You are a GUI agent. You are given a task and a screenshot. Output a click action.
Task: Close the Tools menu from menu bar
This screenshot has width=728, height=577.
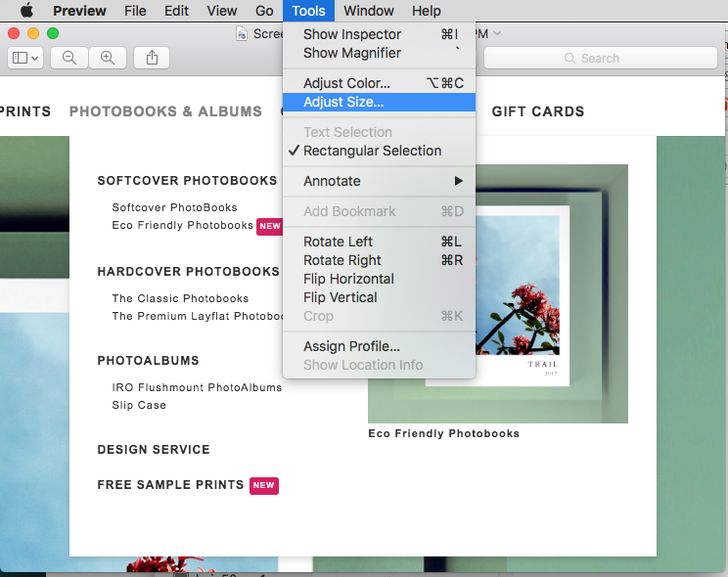pyautogui.click(x=309, y=11)
